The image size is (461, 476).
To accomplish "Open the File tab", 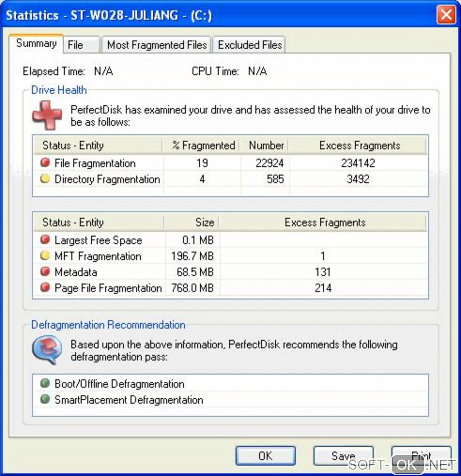I will tap(82, 45).
